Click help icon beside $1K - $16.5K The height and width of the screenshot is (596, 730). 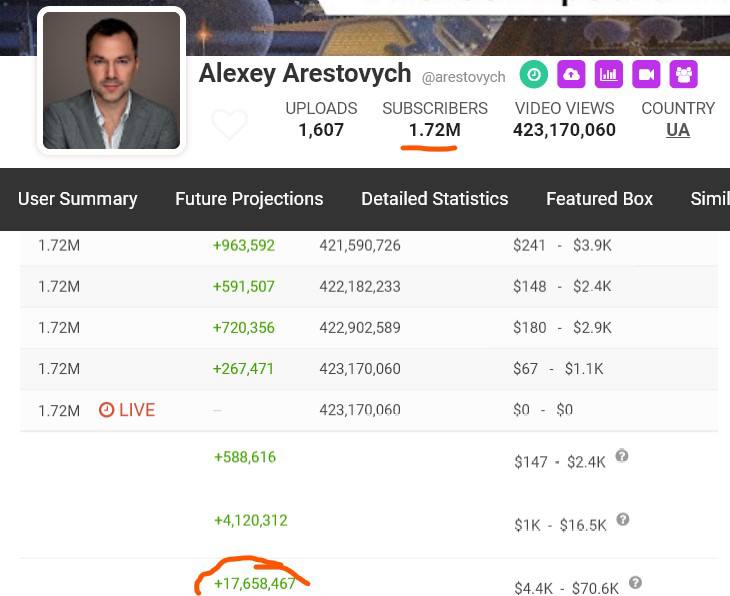tap(623, 519)
